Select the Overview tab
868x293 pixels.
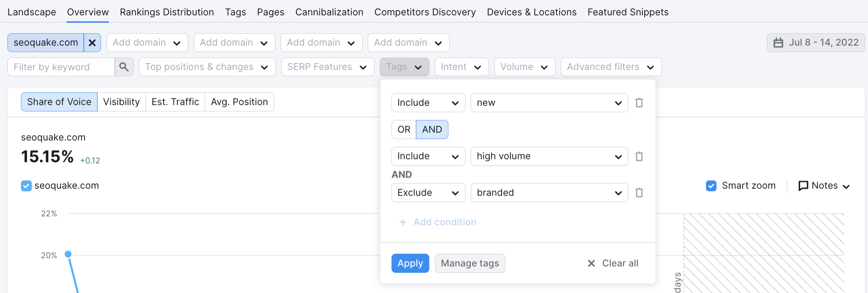pos(88,12)
